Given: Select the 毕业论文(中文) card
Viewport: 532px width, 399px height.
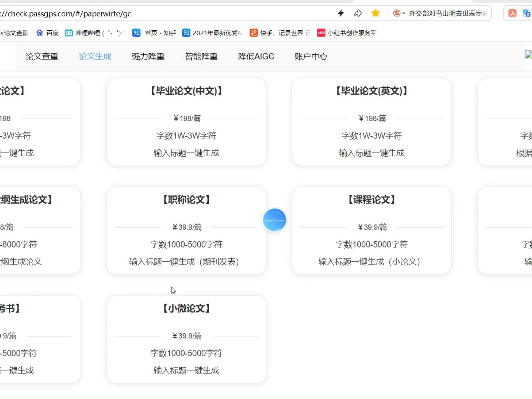Looking at the screenshot, I should click(x=186, y=122).
